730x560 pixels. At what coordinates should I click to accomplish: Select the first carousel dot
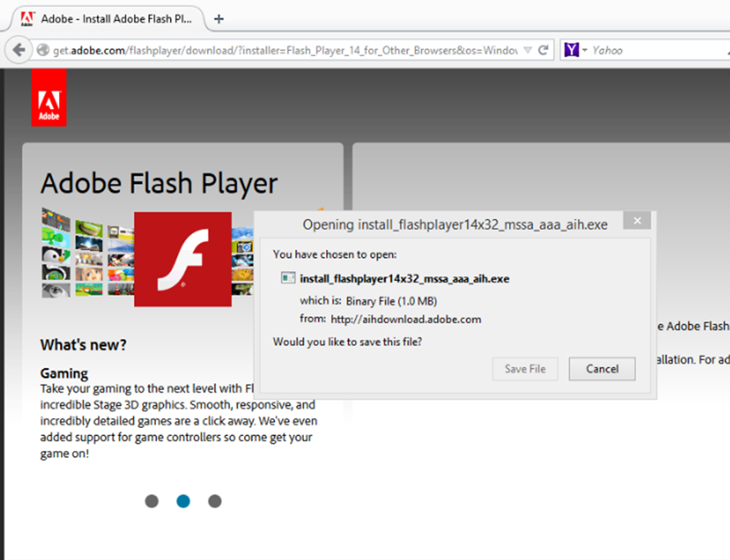coord(152,502)
